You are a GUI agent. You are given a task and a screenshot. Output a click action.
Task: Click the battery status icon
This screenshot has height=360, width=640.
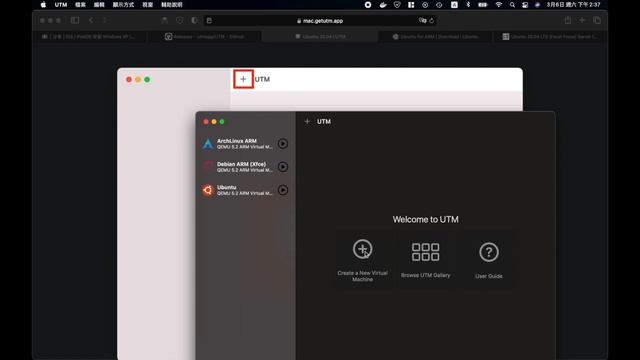pos(483,5)
